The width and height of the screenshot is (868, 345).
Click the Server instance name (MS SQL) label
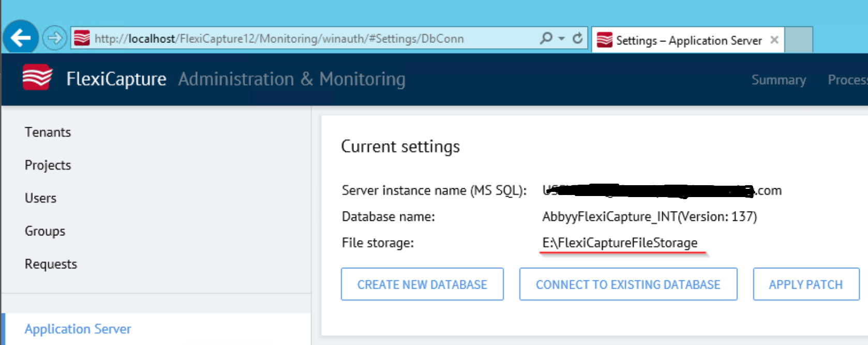point(434,190)
